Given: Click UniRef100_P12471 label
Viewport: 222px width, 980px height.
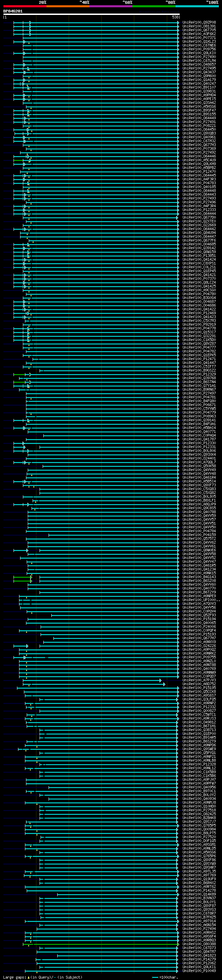Looking at the screenshot, I should [199, 359].
